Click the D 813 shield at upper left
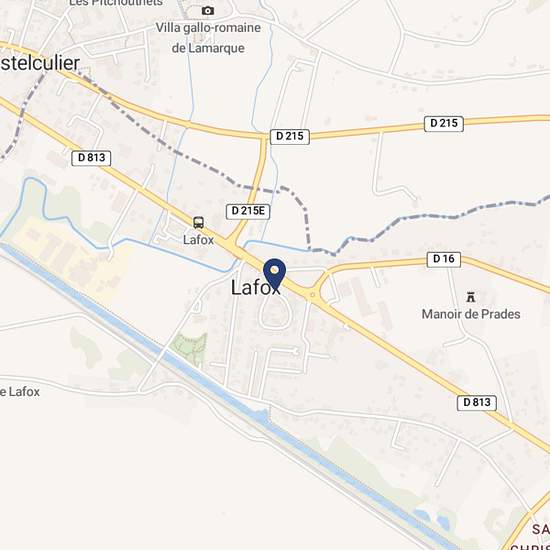The width and height of the screenshot is (550, 550). (91, 158)
